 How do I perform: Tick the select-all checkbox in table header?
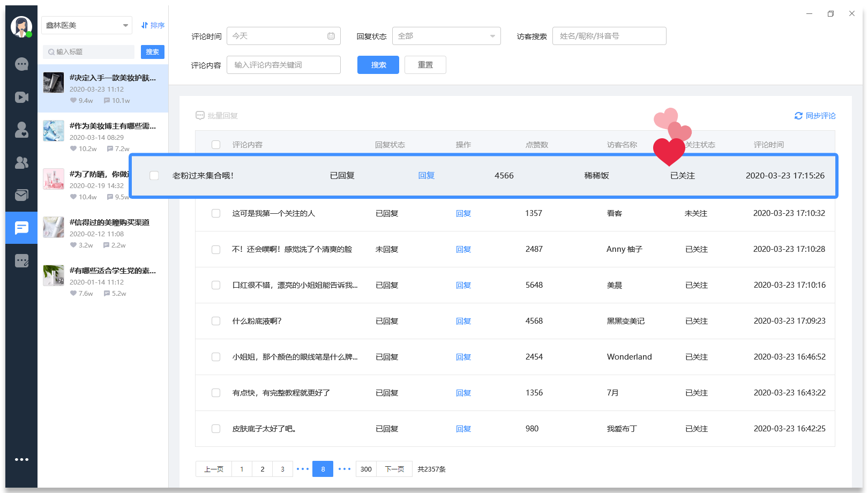[216, 145]
